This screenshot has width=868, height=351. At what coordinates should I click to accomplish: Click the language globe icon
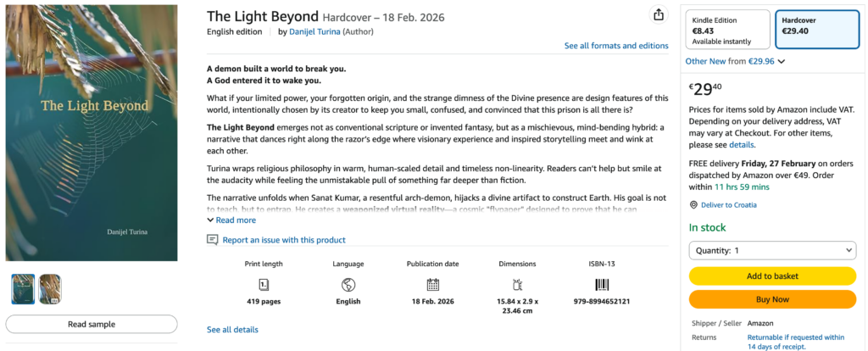click(348, 285)
